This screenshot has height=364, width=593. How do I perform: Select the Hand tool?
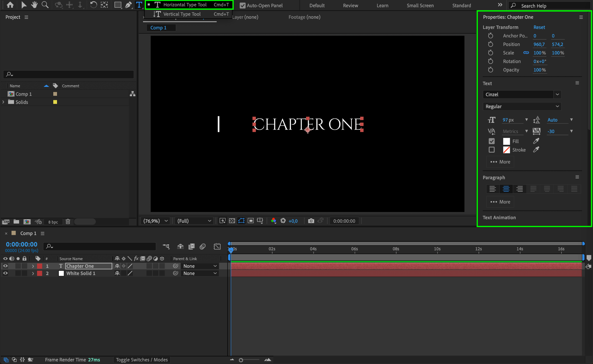tap(34, 5)
